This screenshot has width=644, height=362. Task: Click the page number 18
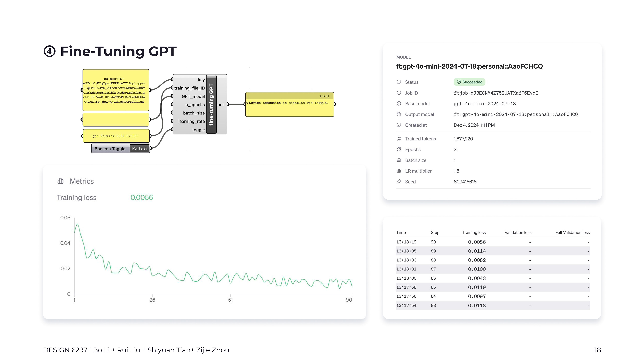(597, 350)
